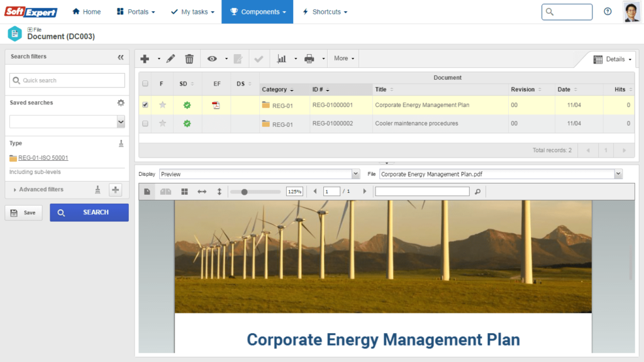Delete selected record with trash icon
The width and height of the screenshot is (644, 362).
pyautogui.click(x=189, y=58)
